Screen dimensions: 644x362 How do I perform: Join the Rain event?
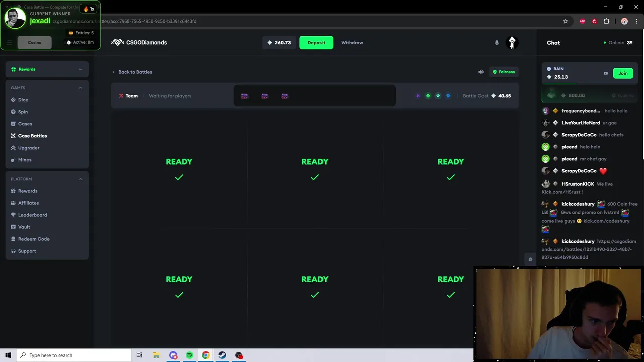pos(623,73)
